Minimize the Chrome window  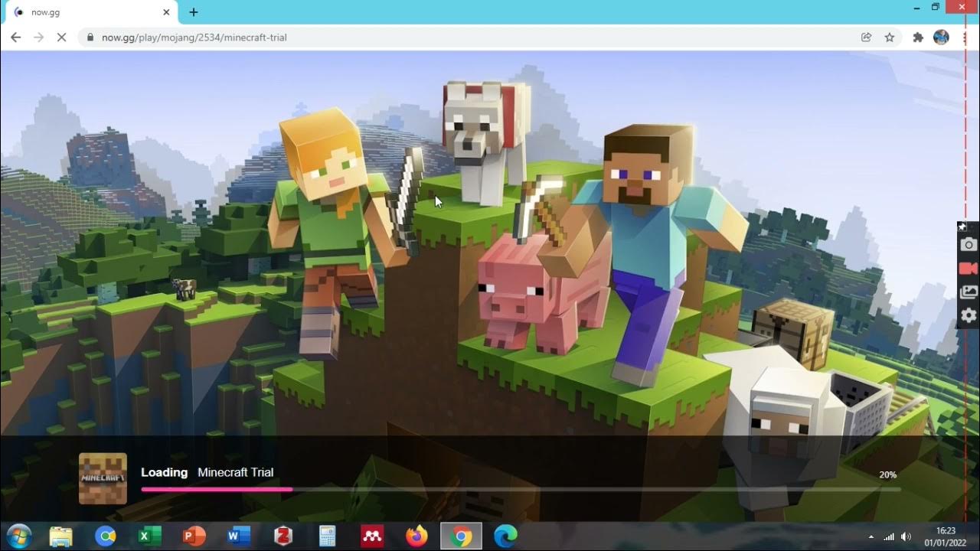click(916, 7)
